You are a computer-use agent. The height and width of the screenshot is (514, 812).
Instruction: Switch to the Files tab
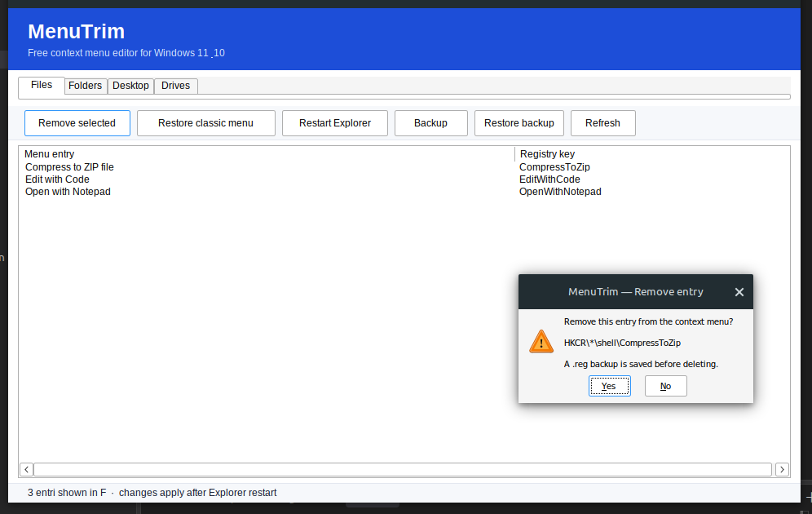[42, 85]
